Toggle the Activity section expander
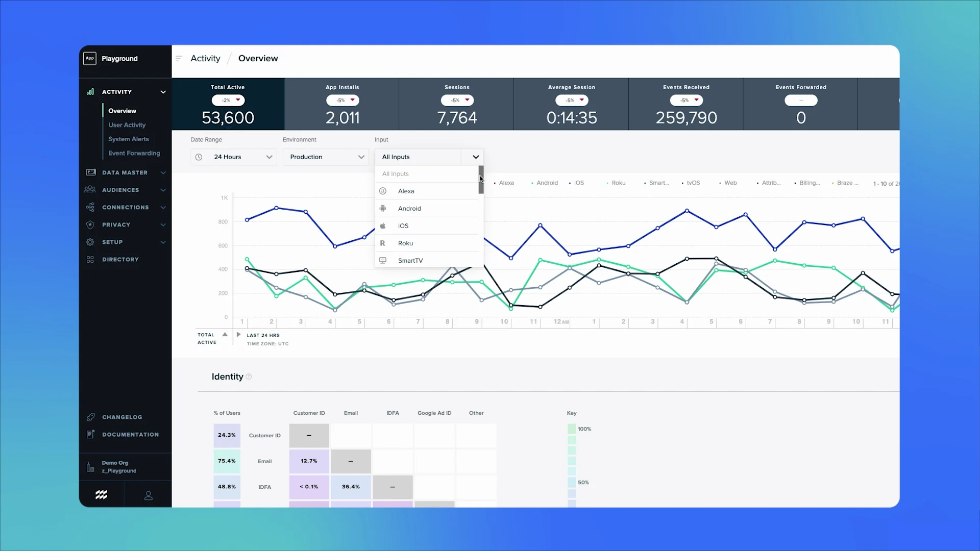The image size is (980, 551). (163, 91)
